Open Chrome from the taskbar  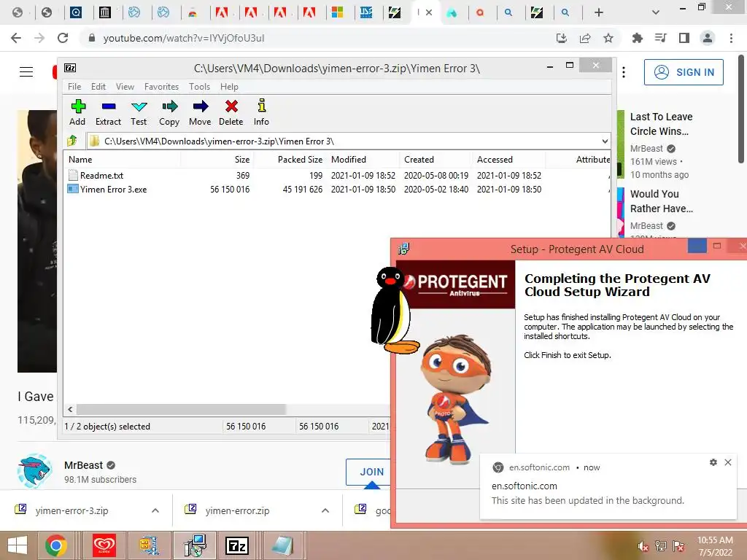pyautogui.click(x=56, y=545)
